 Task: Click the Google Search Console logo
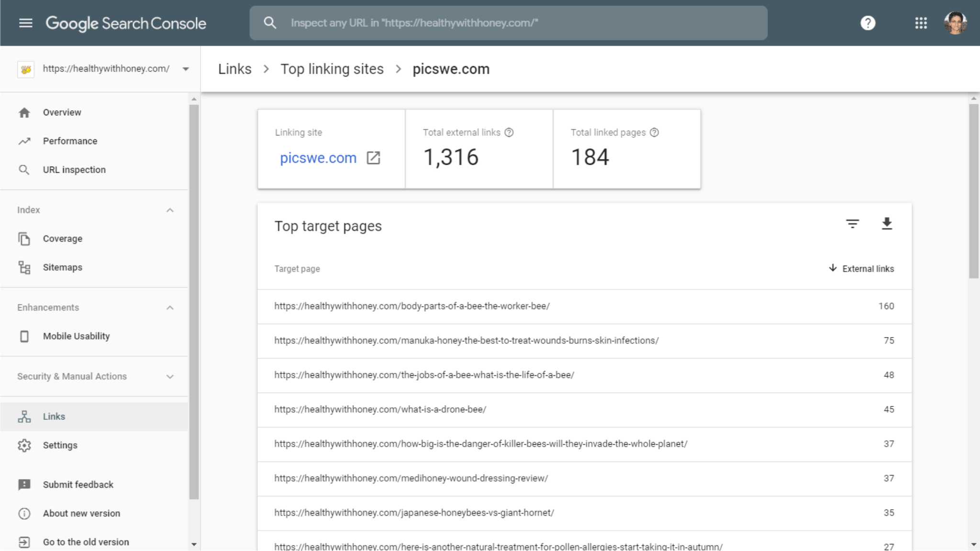click(x=126, y=23)
